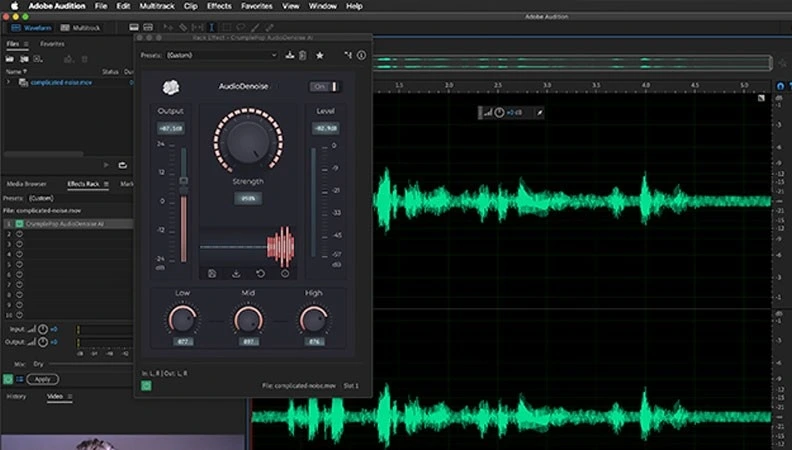The width and height of the screenshot is (792, 450).
Task: Toggle power for CrumplePop AudioDenoise slot 1
Action: pyautogui.click(x=19, y=223)
